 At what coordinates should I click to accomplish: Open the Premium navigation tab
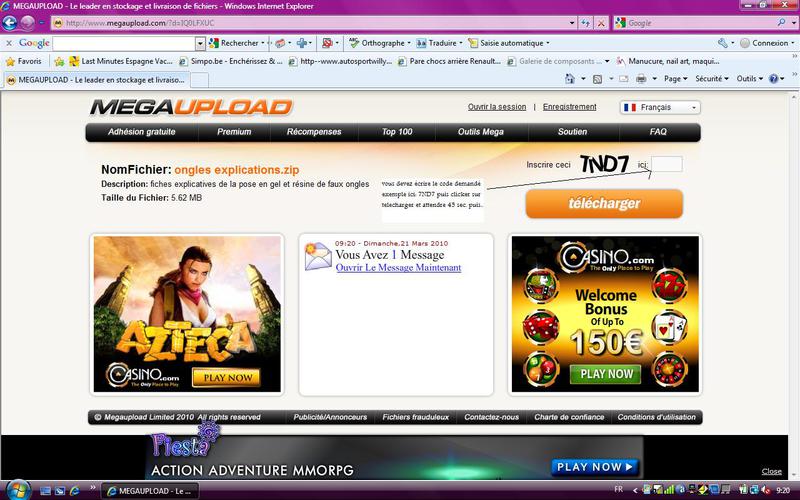point(234,132)
